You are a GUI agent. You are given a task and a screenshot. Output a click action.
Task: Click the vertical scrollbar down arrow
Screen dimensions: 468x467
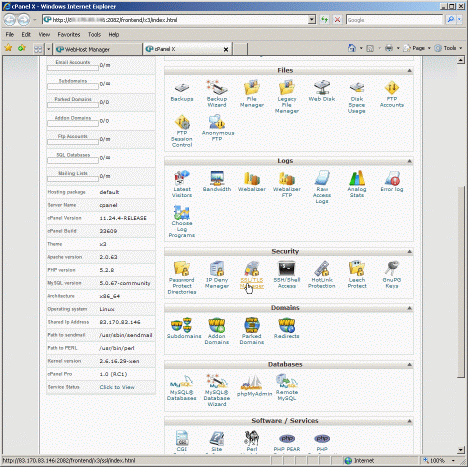tap(461, 450)
